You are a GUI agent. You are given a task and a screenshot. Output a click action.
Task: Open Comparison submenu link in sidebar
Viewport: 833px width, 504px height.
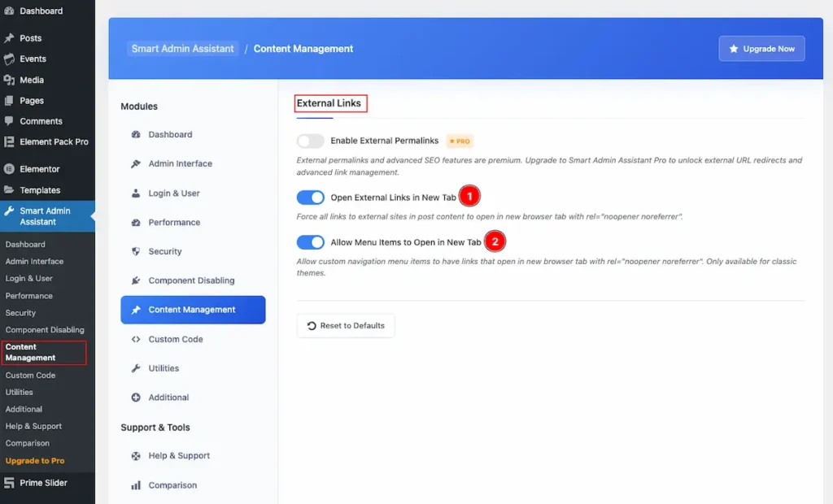click(27, 443)
